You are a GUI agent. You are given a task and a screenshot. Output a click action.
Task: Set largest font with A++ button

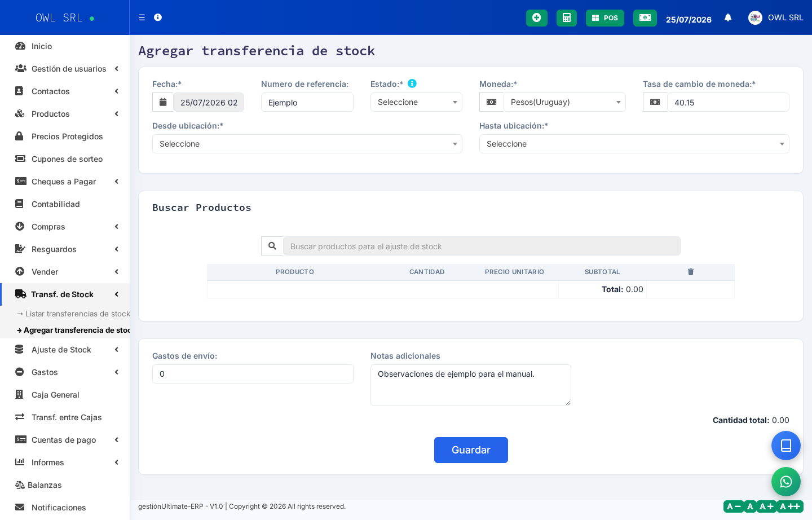pos(790,506)
